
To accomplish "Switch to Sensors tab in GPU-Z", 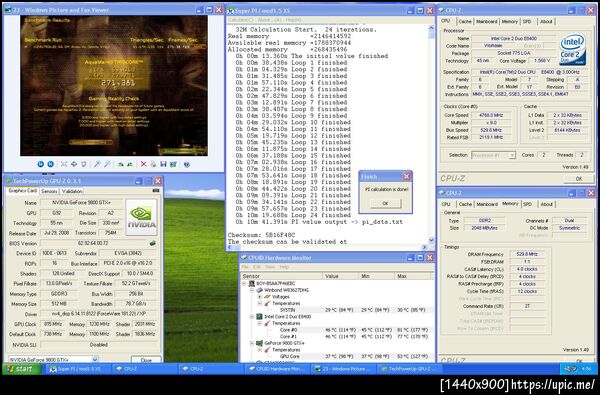I will point(49,191).
